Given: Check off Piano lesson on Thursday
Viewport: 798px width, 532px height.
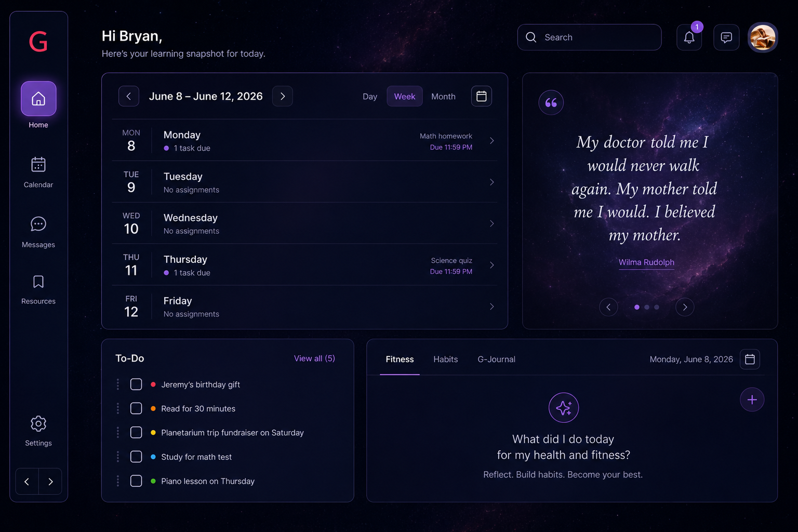Looking at the screenshot, I should pyautogui.click(x=136, y=481).
